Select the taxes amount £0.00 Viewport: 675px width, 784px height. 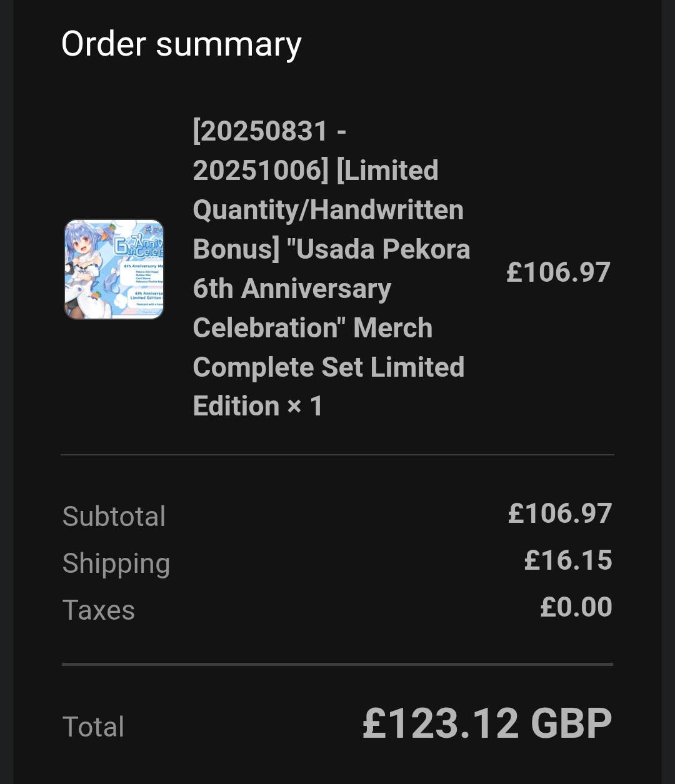tap(576, 607)
